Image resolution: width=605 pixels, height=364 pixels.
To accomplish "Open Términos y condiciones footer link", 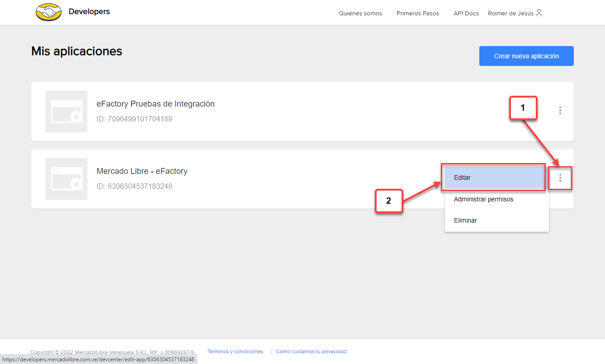I will [235, 351].
